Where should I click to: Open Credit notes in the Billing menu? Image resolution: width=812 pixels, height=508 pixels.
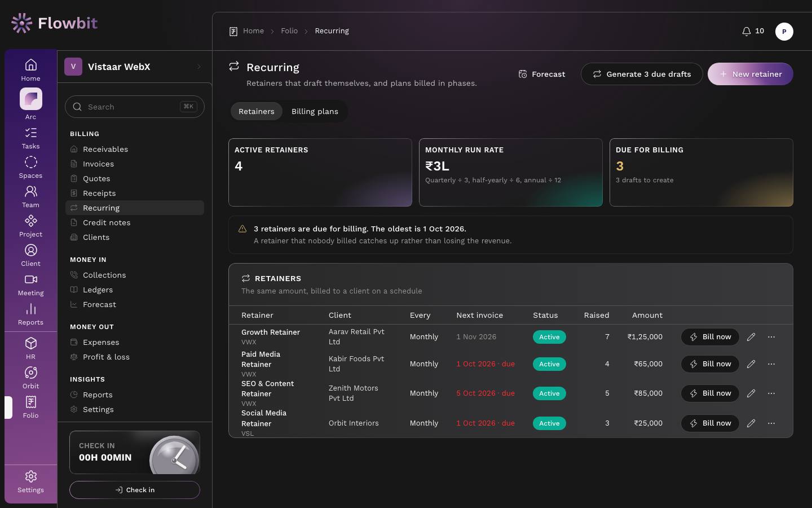coord(135,222)
